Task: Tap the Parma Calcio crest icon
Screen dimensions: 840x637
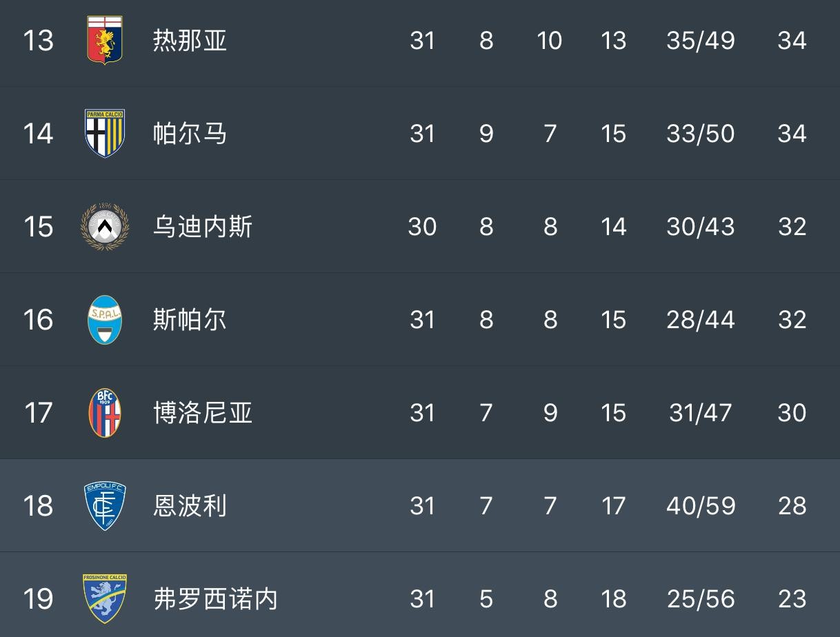Action: click(x=105, y=133)
